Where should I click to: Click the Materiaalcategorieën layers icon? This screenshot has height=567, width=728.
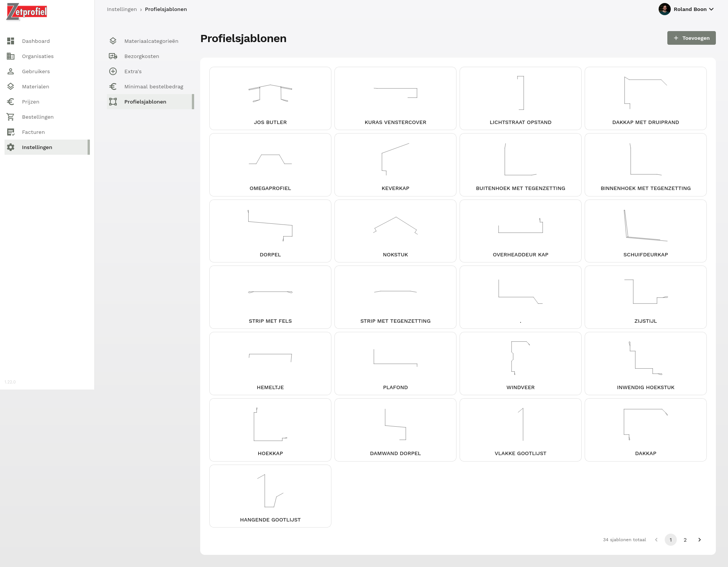pos(113,41)
